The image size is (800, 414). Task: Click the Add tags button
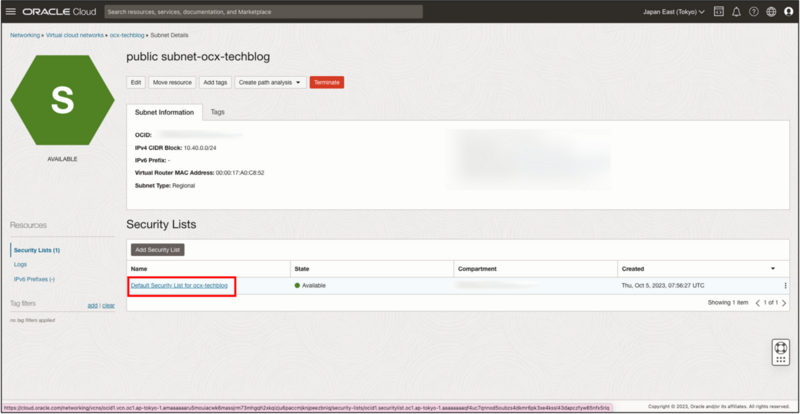click(215, 82)
